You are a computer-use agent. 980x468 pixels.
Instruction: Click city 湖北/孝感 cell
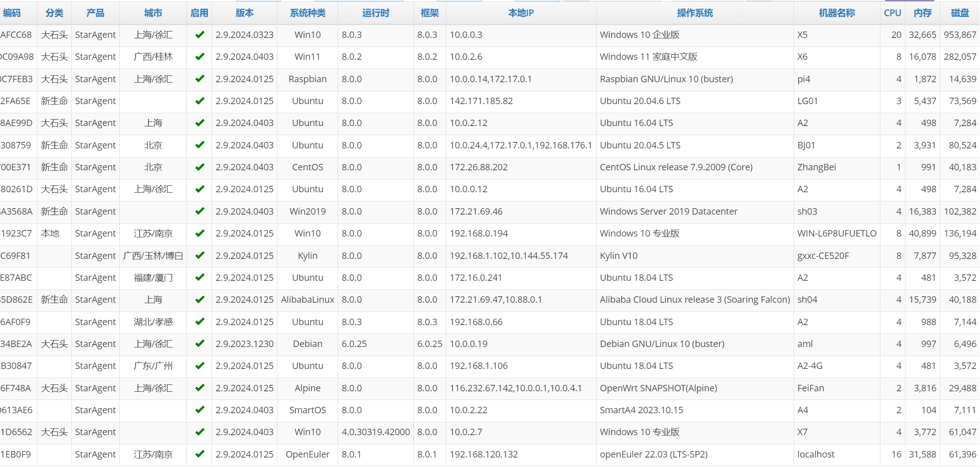tap(153, 322)
